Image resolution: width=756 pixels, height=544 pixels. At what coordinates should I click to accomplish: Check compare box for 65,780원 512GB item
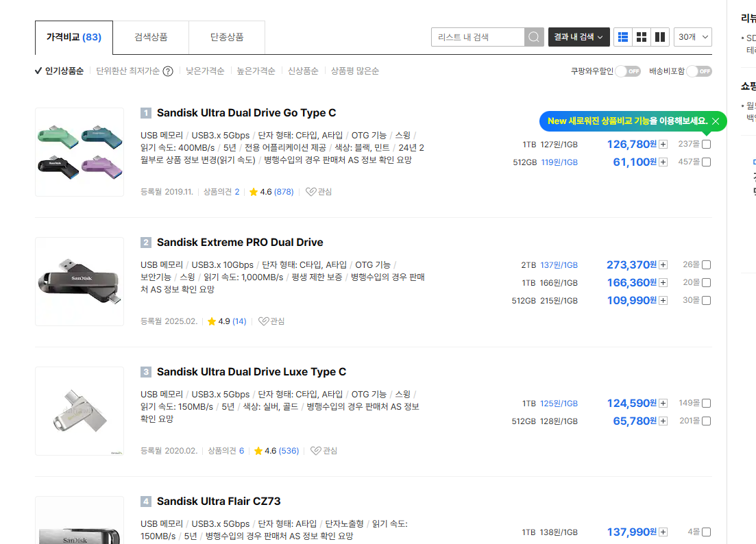(x=707, y=421)
